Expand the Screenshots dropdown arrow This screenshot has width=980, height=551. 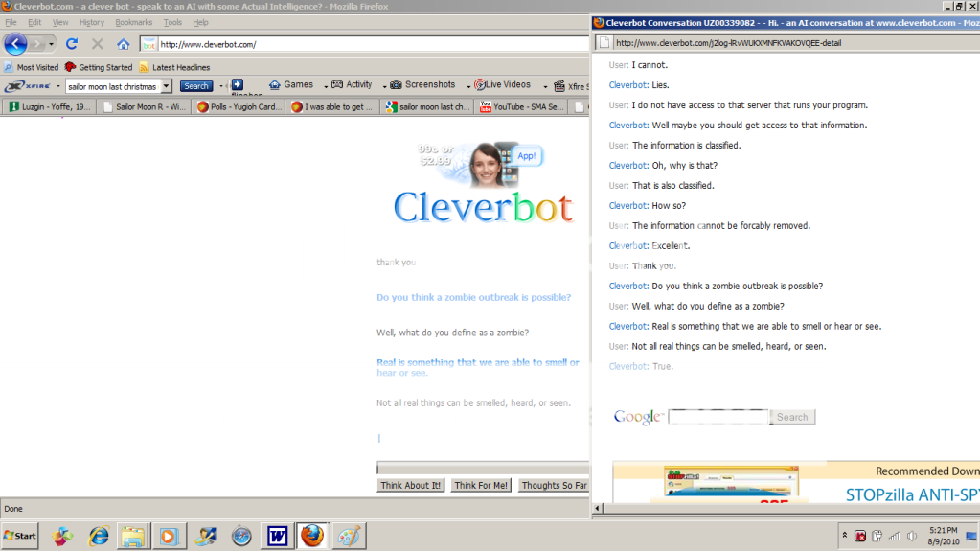pyautogui.click(x=468, y=86)
